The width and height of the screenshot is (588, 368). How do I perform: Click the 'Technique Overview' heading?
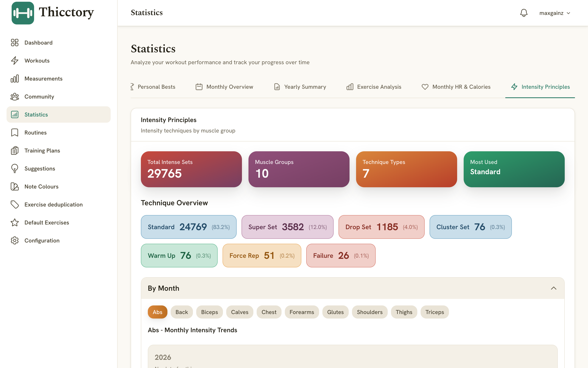tap(174, 203)
